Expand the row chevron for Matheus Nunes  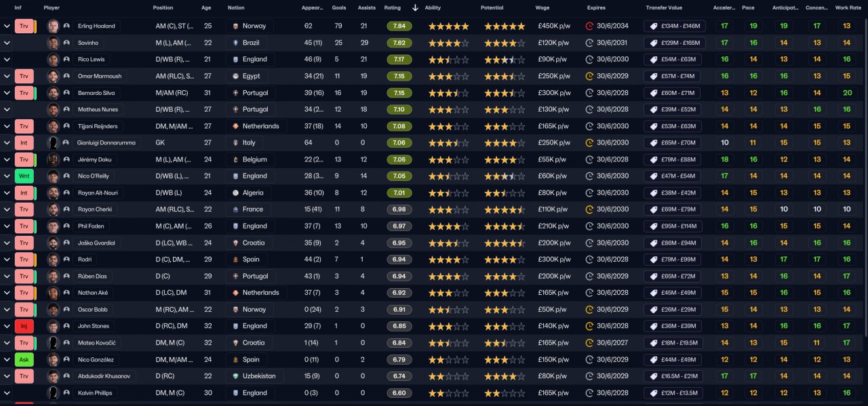7,109
